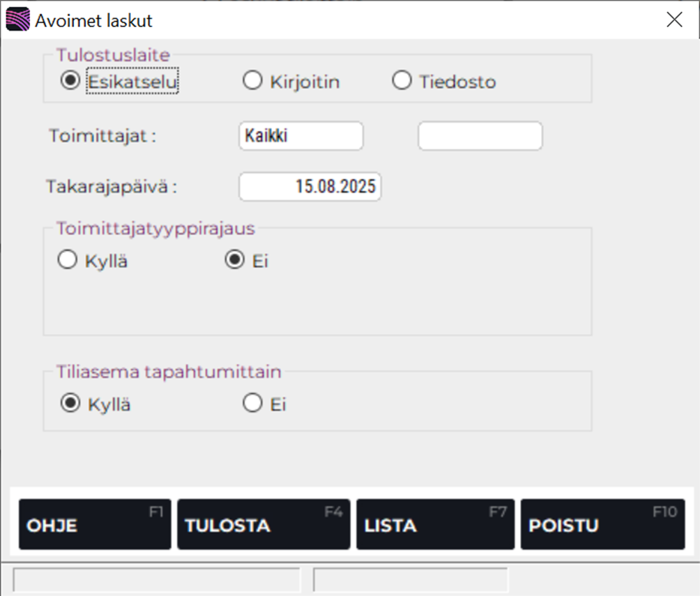700x596 pixels.
Task: Select Esikatselu as the output device
Action: coord(69,80)
